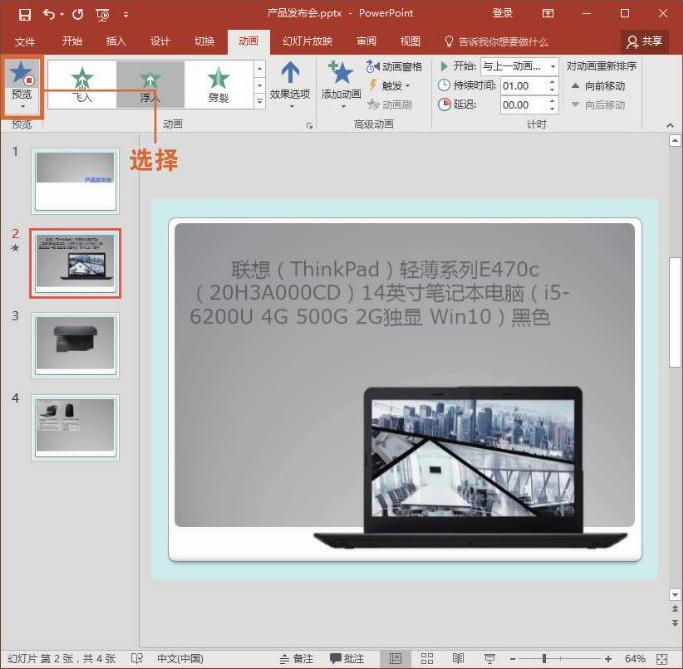The height and width of the screenshot is (669, 683).
Task: Click 向前移动 move earlier
Action: point(598,86)
